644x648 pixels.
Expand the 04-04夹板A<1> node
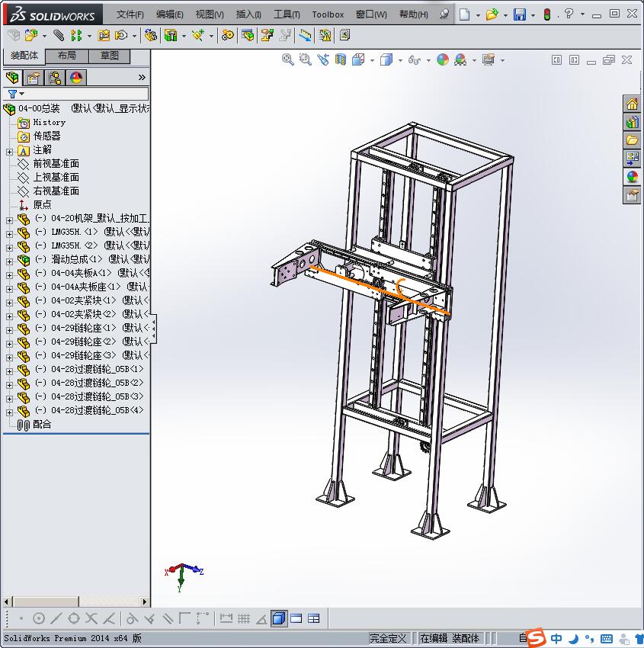coord(9,274)
